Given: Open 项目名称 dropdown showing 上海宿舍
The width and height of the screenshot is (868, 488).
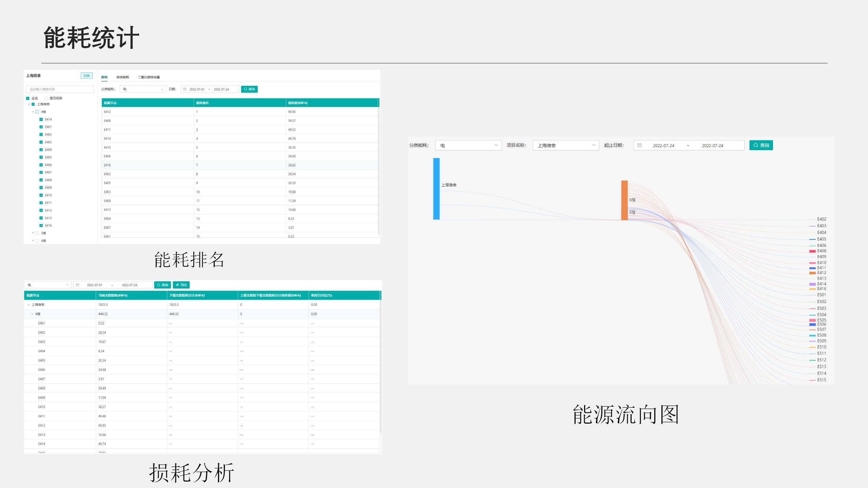Looking at the screenshot, I should [565, 145].
